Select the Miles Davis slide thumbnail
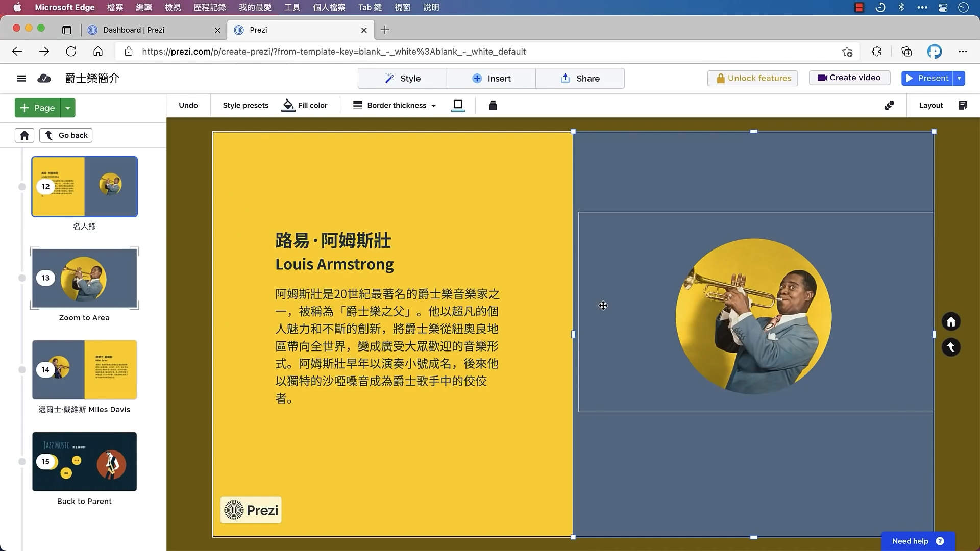980x551 pixels. (84, 370)
